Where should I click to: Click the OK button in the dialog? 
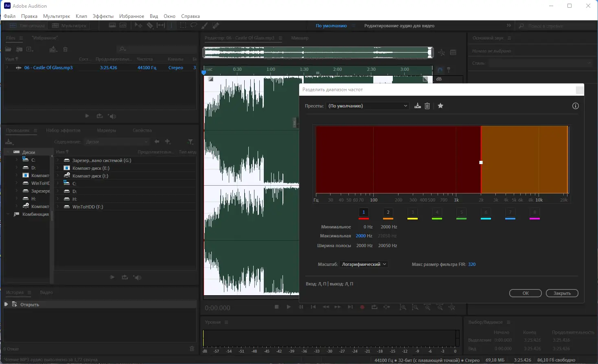click(525, 293)
